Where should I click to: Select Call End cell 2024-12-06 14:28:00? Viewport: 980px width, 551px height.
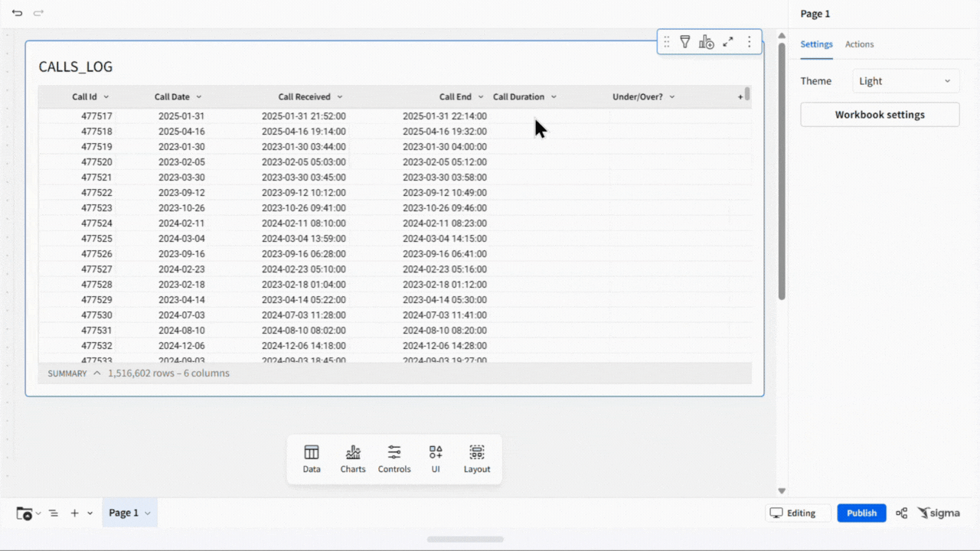coord(444,346)
